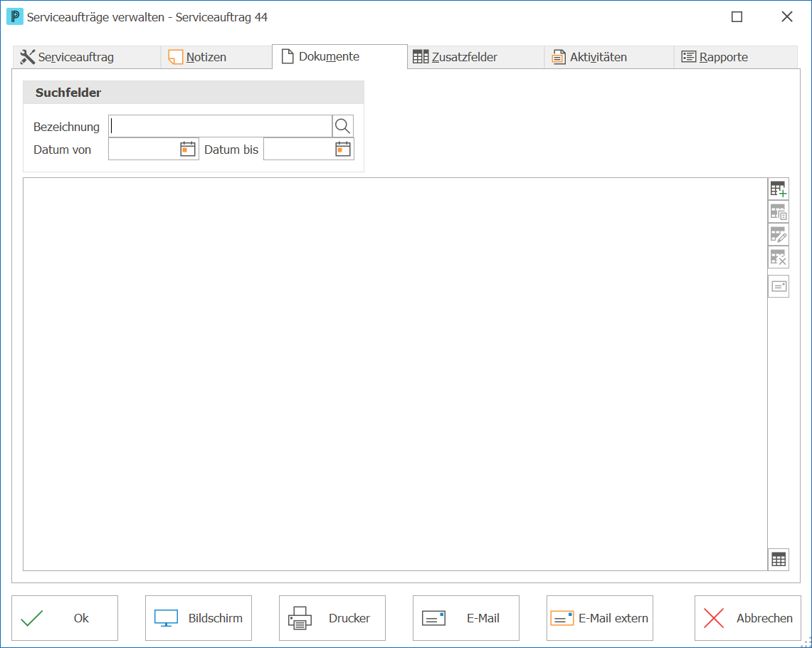Click the edit document row icon
812x648 pixels.
[x=779, y=235]
